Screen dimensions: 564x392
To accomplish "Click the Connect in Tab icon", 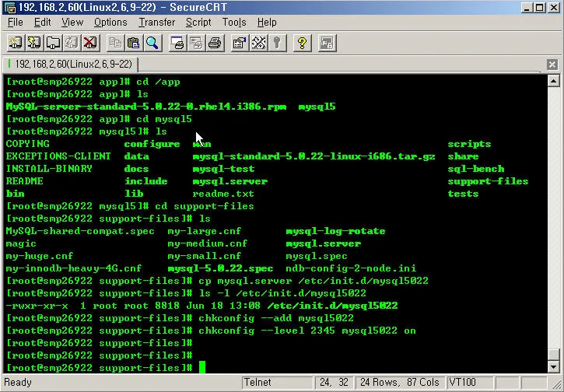I will pos(54,43).
